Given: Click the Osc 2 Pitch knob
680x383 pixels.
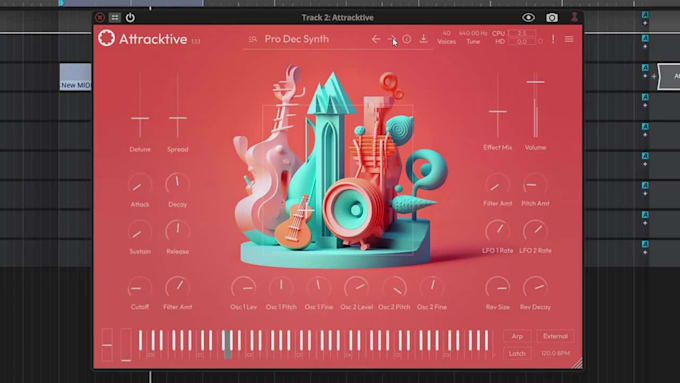Looking at the screenshot, I should point(394,287).
